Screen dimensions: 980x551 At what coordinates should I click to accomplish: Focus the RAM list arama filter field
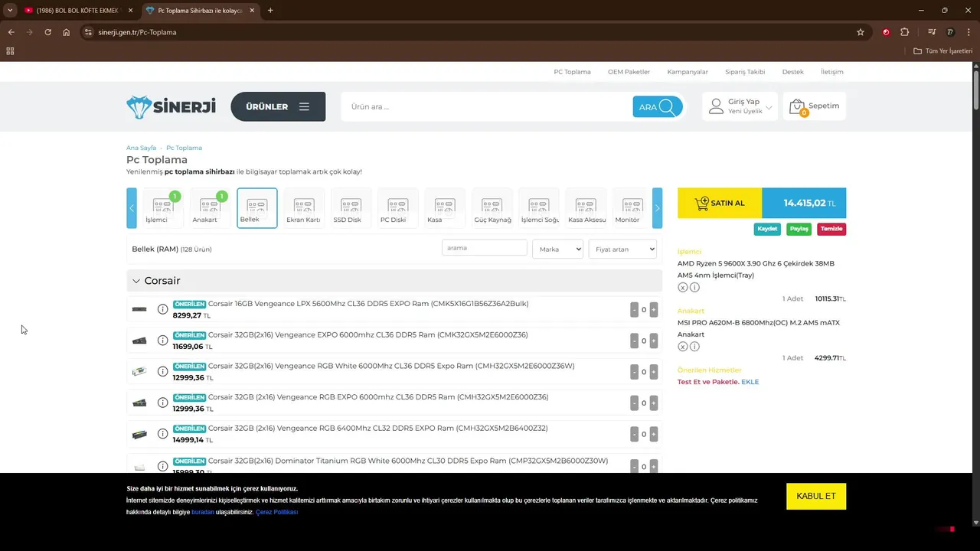coord(485,248)
